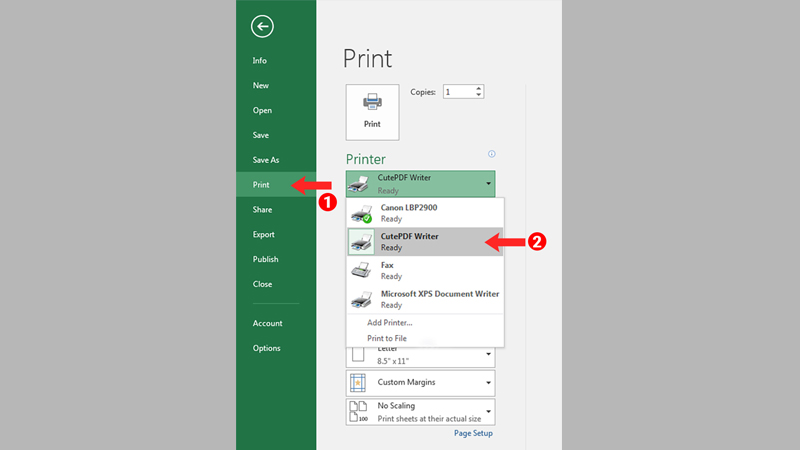Open the Save As menu item
Screen dimensions: 800x450
(x=265, y=160)
